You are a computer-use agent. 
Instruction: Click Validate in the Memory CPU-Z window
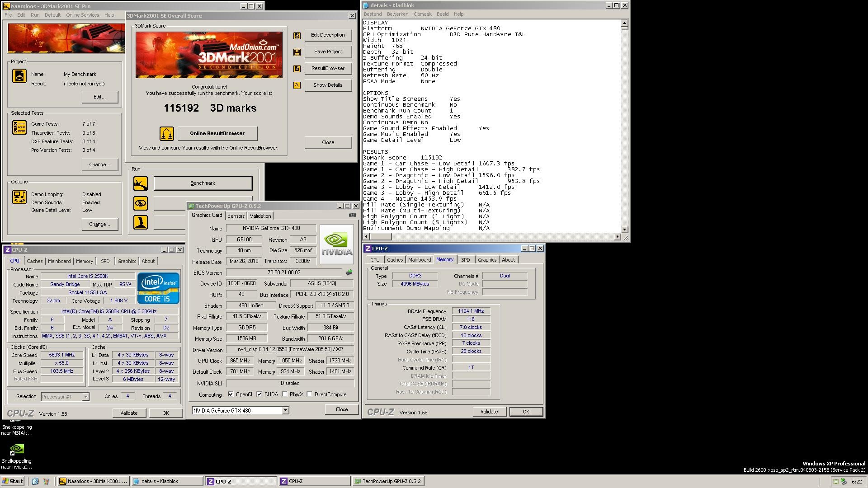pyautogui.click(x=489, y=412)
